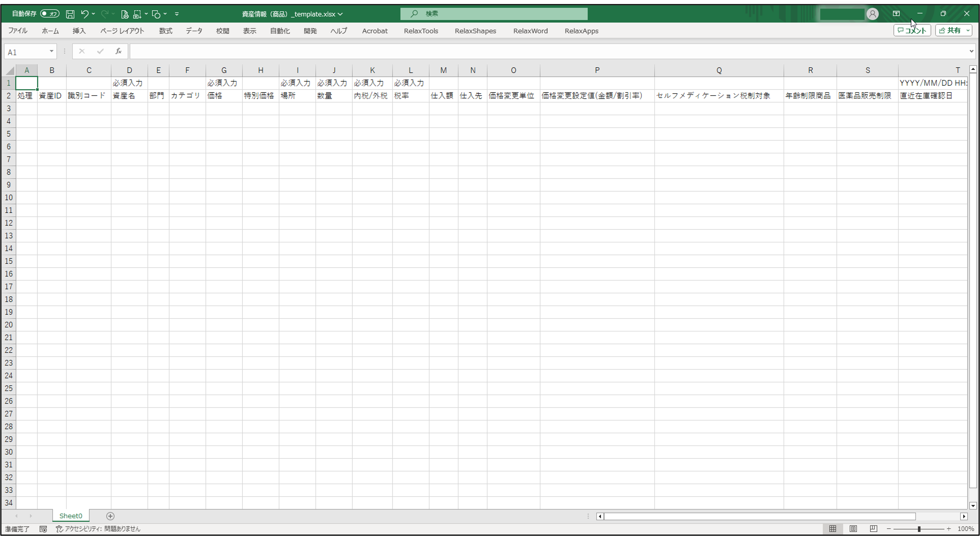980x536 pixels.
Task: Open the Customize Quick Access Toolbar dropdown
Action: tap(177, 14)
